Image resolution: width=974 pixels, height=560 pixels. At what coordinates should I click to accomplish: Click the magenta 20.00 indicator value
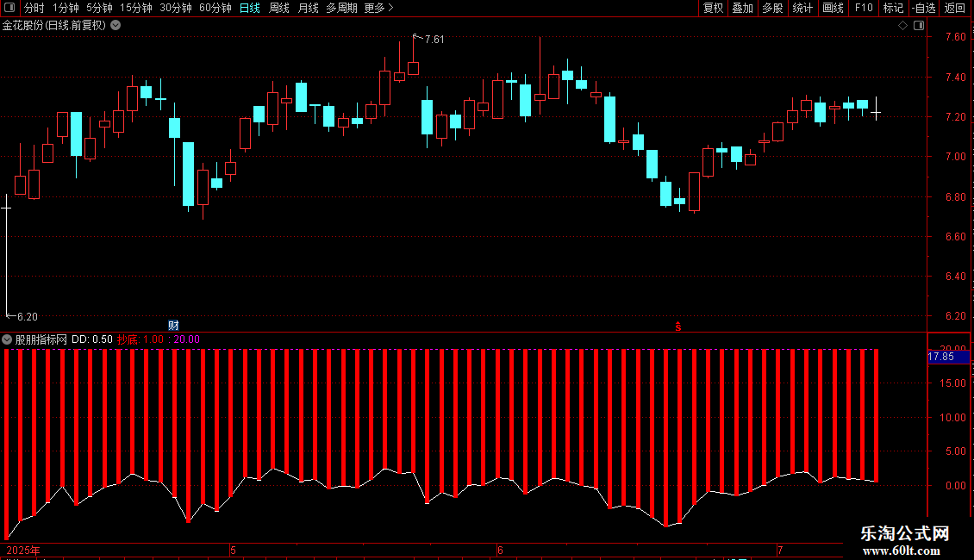pos(187,339)
